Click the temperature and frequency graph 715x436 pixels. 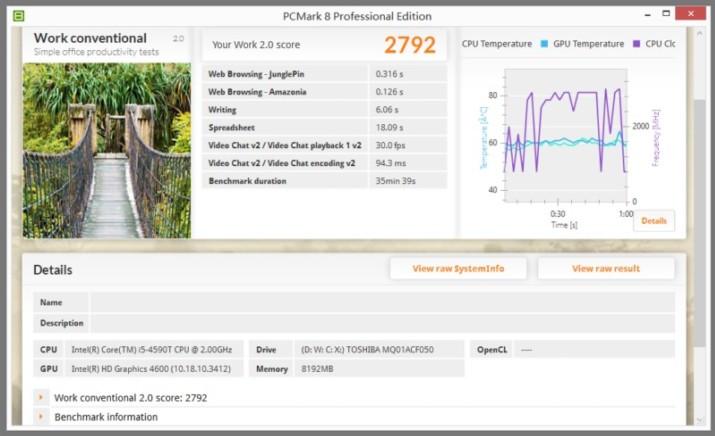point(565,135)
